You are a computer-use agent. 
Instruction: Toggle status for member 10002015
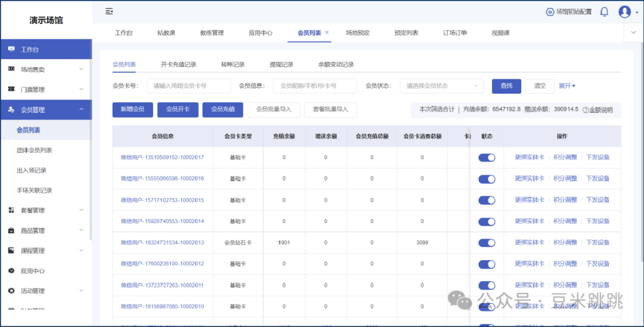click(487, 200)
